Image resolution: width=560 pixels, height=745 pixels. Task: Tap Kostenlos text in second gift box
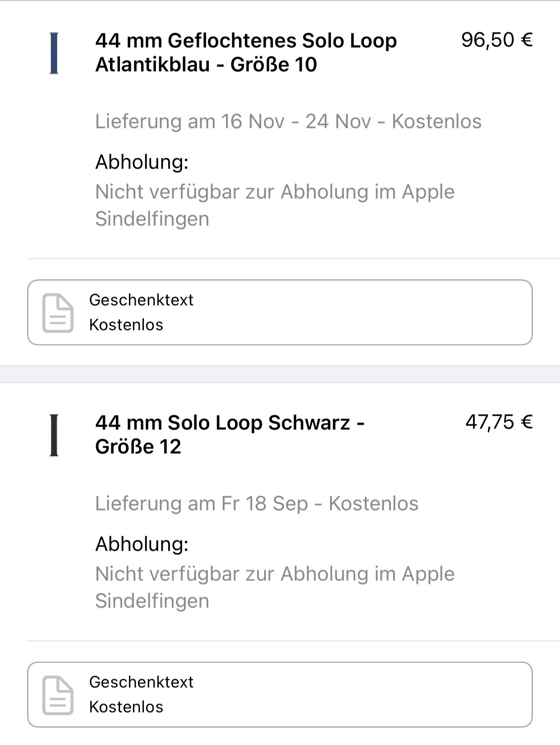(x=126, y=707)
